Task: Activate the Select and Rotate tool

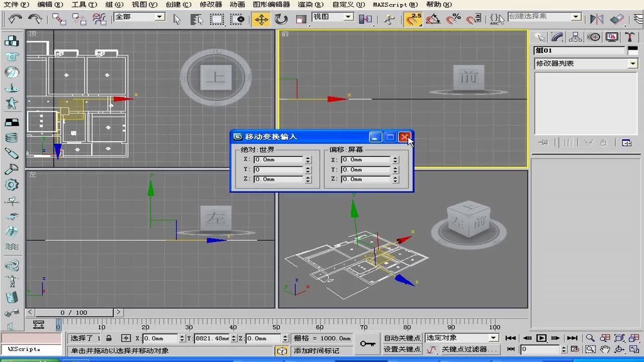Action: 281,19
